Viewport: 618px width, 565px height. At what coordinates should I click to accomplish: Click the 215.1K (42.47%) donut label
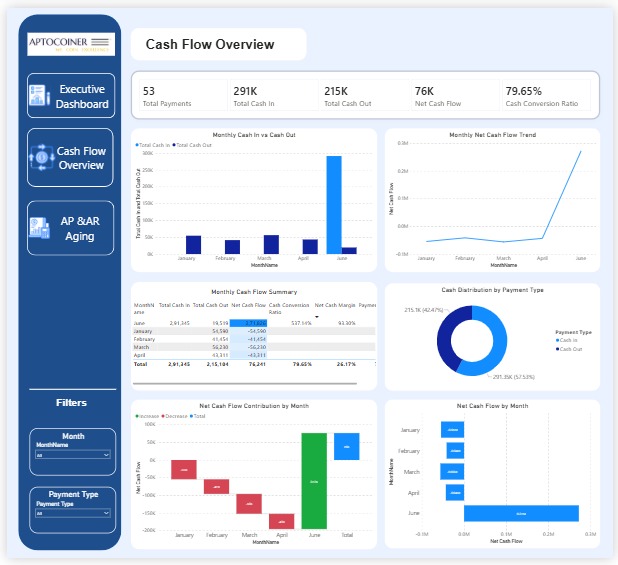(x=424, y=310)
